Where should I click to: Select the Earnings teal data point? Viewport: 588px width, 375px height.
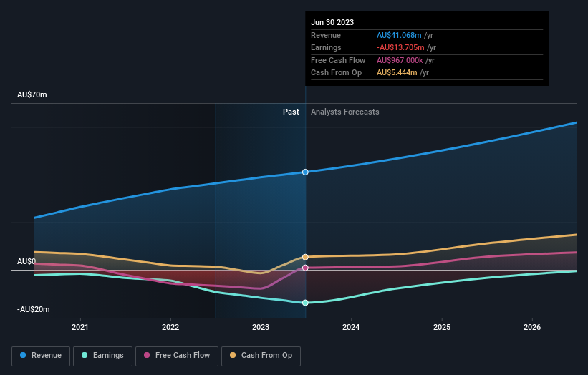tap(305, 303)
